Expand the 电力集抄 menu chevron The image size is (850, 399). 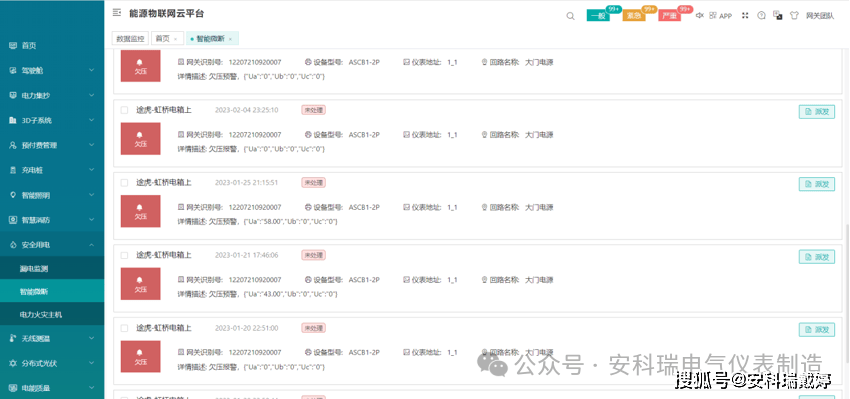(91, 95)
